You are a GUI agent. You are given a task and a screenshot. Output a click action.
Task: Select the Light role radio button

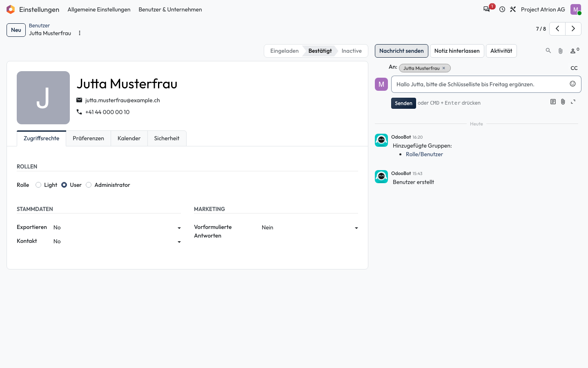[38, 185]
